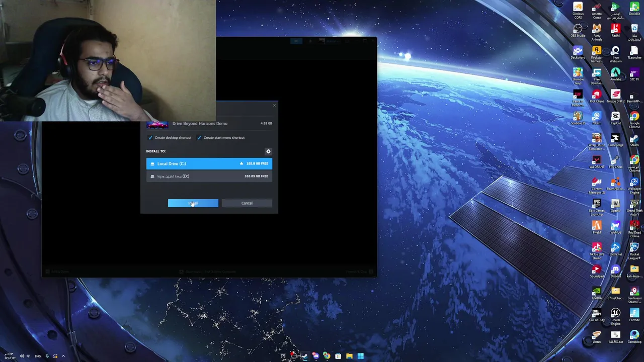Open install settings gear in Steam dialog

pos(268,151)
